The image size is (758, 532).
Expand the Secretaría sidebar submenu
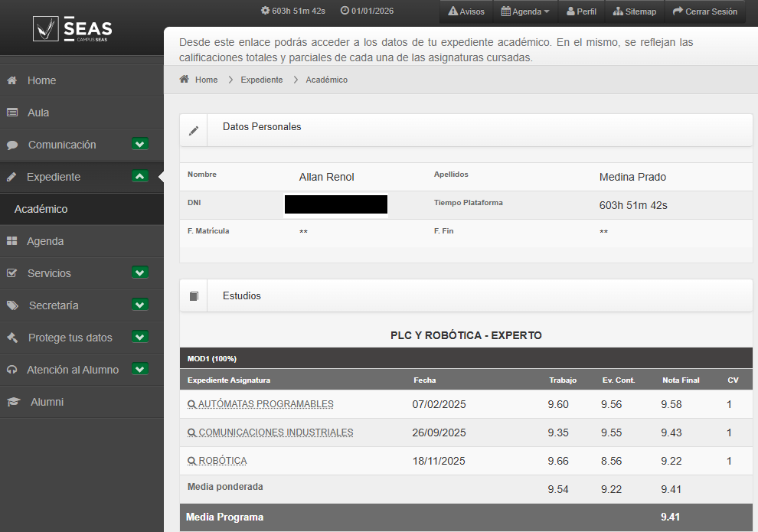[x=139, y=305]
